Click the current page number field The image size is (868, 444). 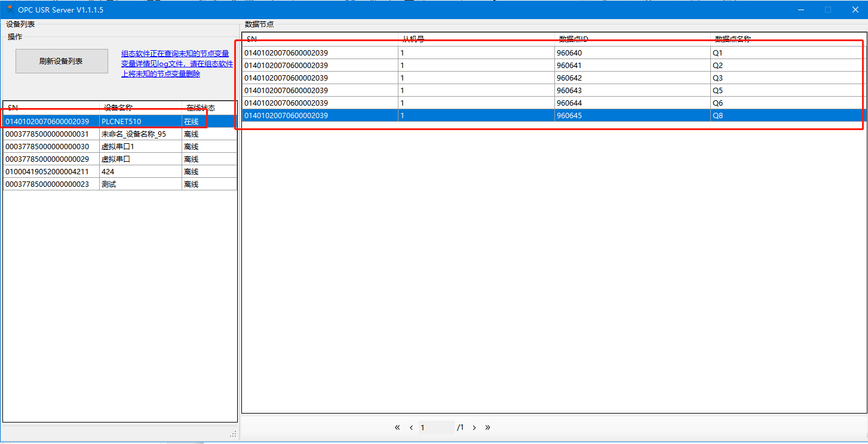click(436, 427)
